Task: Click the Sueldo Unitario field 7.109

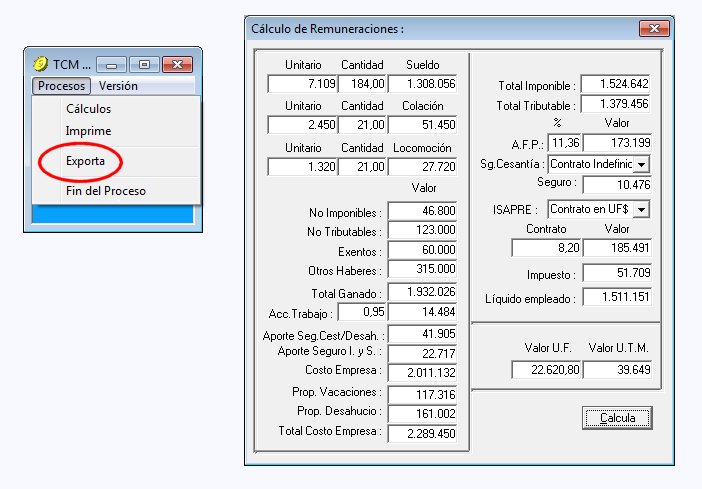Action: [302, 84]
